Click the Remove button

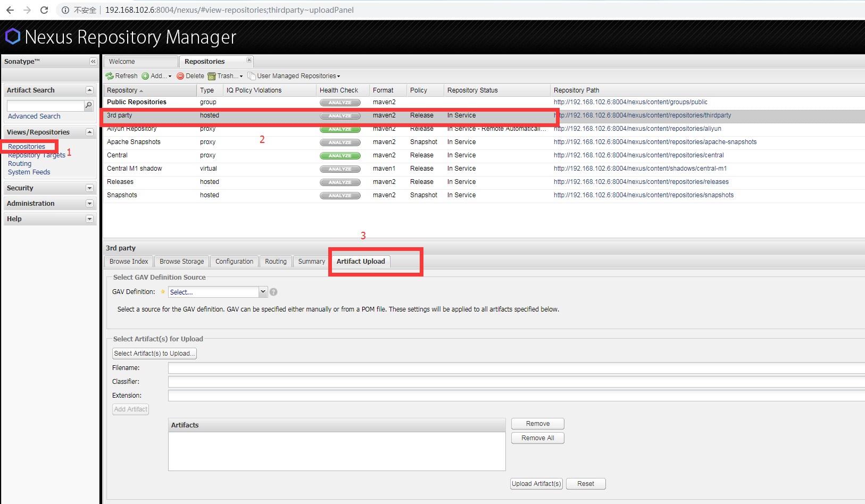click(x=538, y=424)
